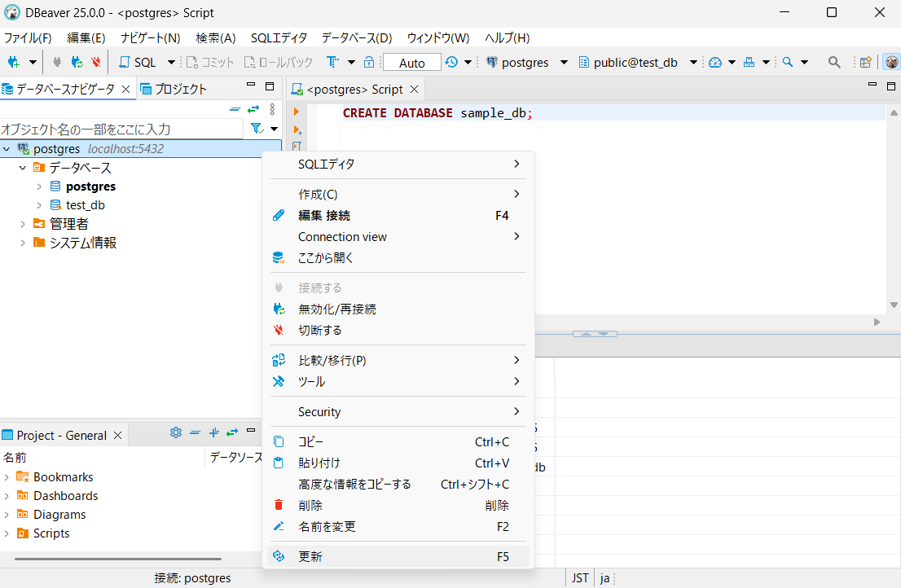Toggle link with editor in the Project panel
This screenshot has width=901, height=588.
tap(232, 433)
